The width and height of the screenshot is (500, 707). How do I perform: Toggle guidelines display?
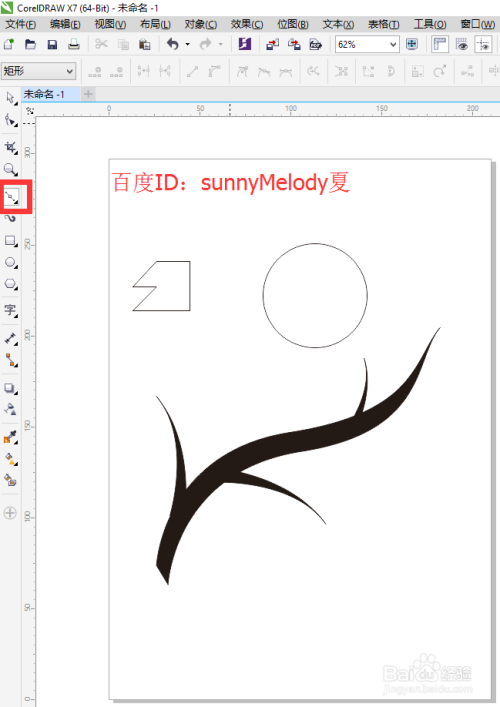tap(483, 44)
